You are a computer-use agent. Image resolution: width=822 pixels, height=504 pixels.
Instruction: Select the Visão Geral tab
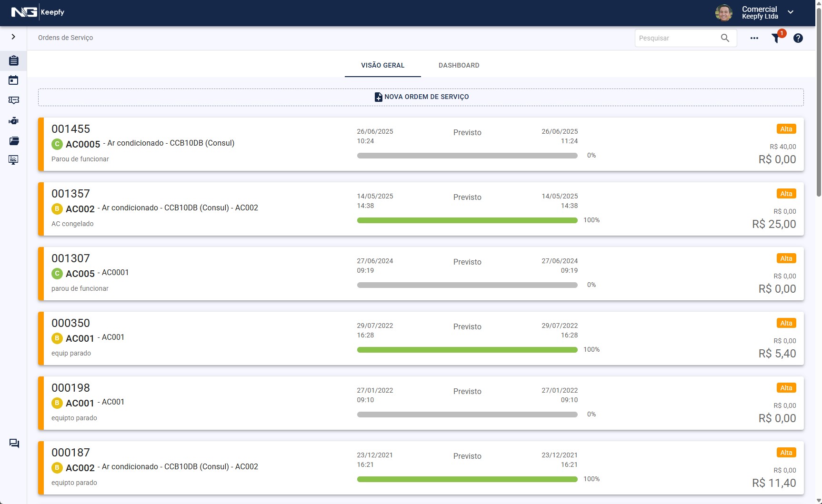[382, 65]
